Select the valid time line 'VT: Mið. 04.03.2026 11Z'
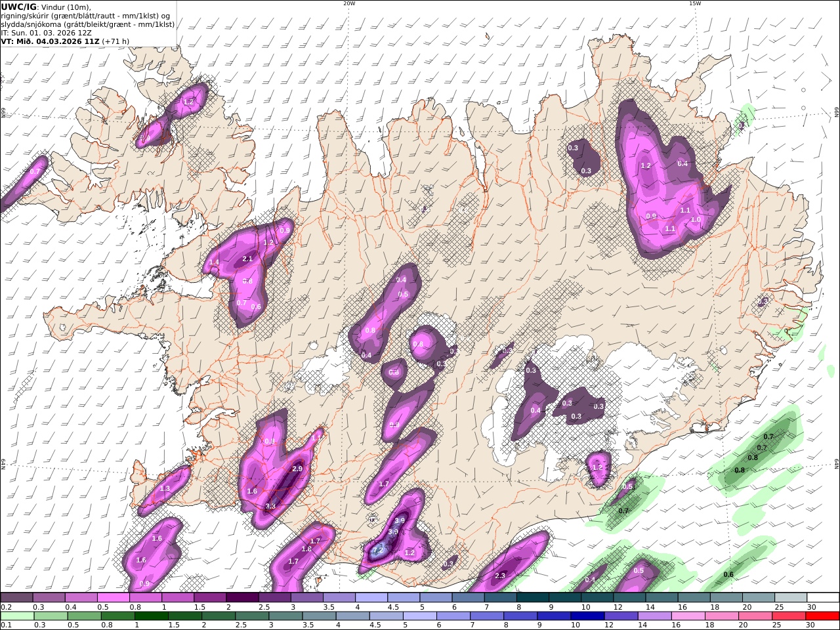Image resolution: width=840 pixels, height=630 pixels. point(50,41)
